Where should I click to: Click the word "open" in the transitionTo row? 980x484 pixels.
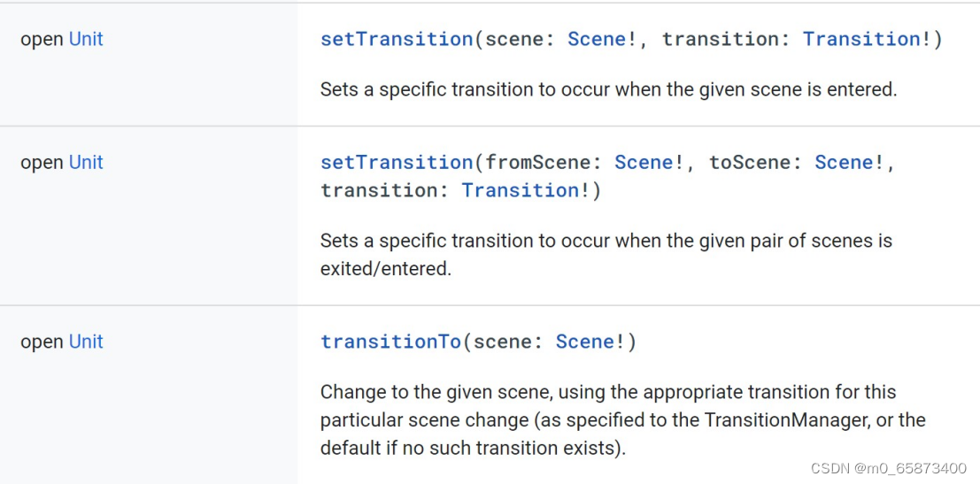pyautogui.click(x=42, y=342)
